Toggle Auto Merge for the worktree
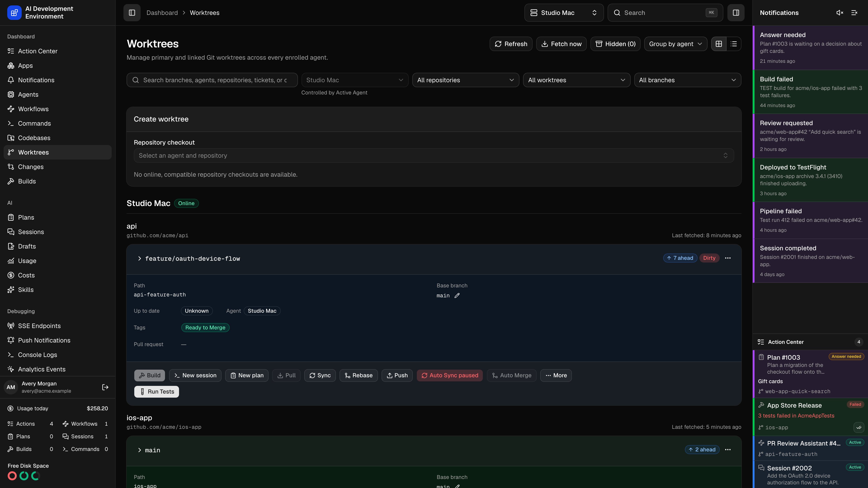The image size is (868, 488). coord(512,375)
